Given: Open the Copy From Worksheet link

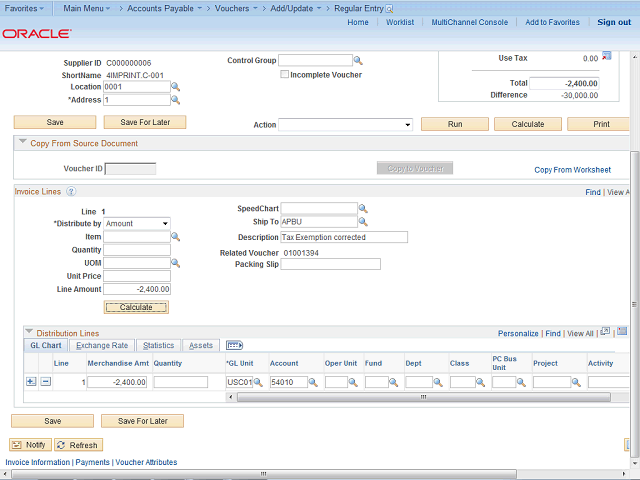Looking at the screenshot, I should click(x=572, y=170).
